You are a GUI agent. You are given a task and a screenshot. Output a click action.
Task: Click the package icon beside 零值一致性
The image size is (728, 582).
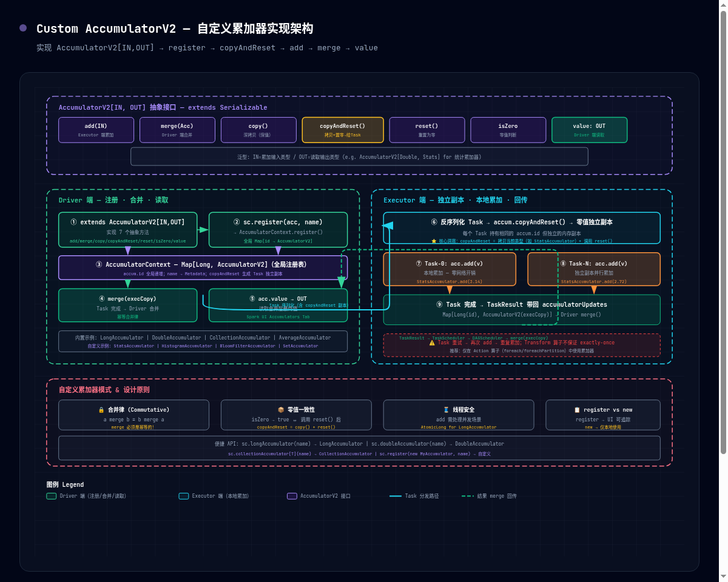(281, 410)
